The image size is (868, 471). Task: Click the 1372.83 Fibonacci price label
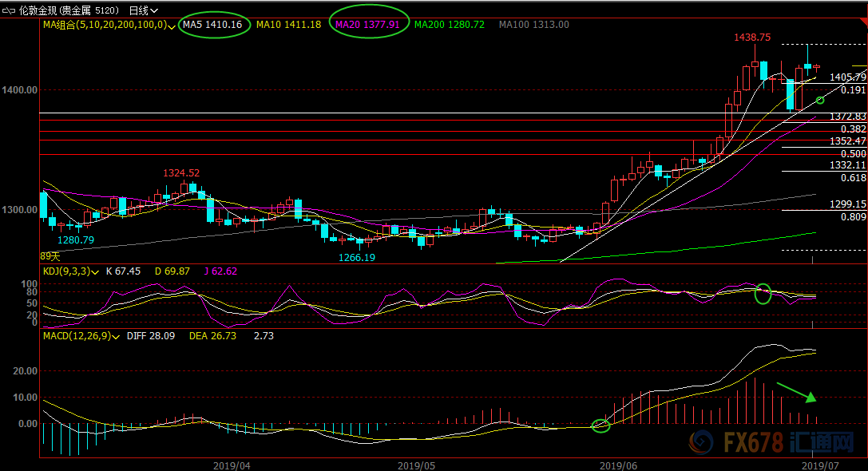[847, 117]
